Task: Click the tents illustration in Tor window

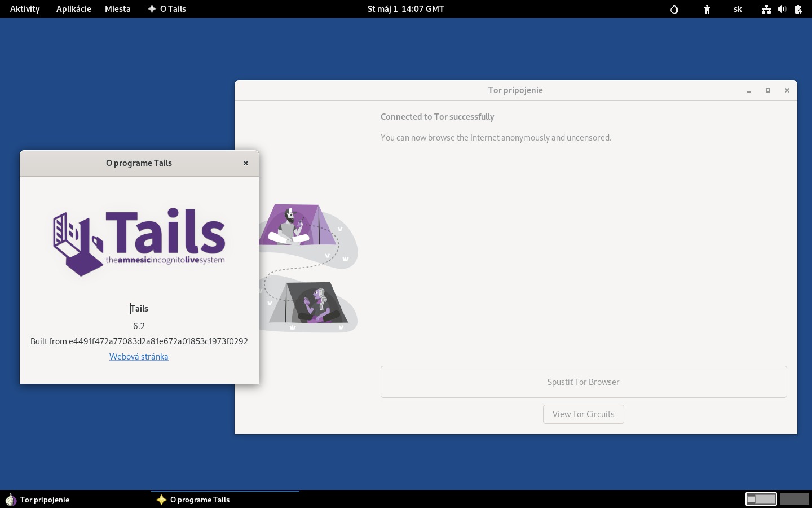Action: 308,268
